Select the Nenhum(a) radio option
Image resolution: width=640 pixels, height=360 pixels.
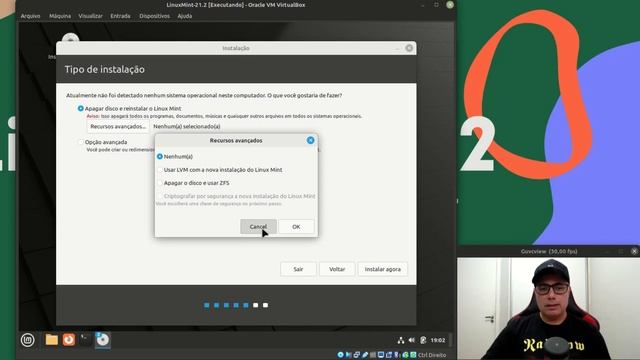160,156
